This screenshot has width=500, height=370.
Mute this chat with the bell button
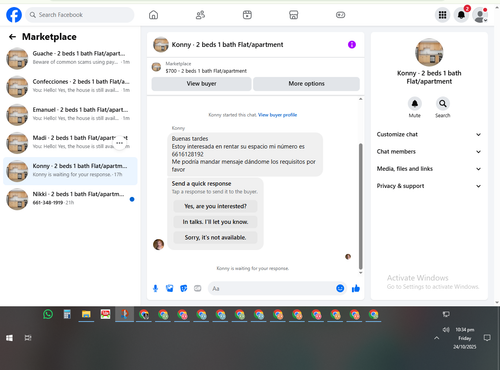pos(415,104)
